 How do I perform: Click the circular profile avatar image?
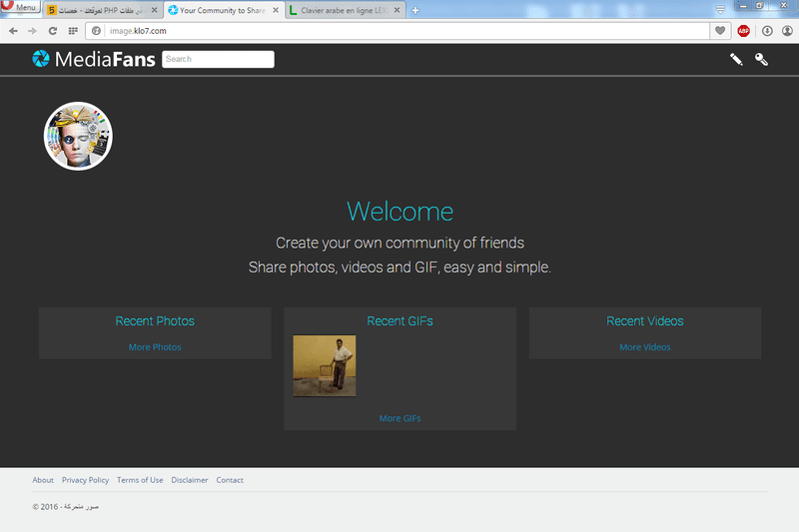(x=78, y=137)
